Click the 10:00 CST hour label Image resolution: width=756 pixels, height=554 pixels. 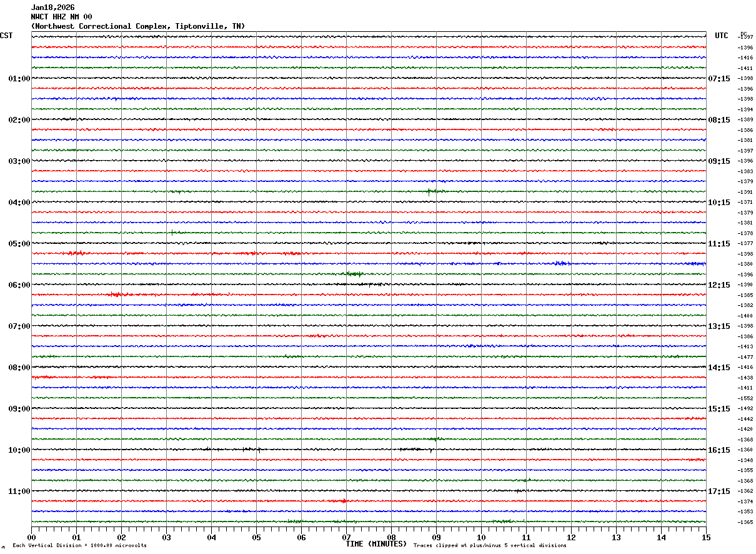click(x=19, y=450)
